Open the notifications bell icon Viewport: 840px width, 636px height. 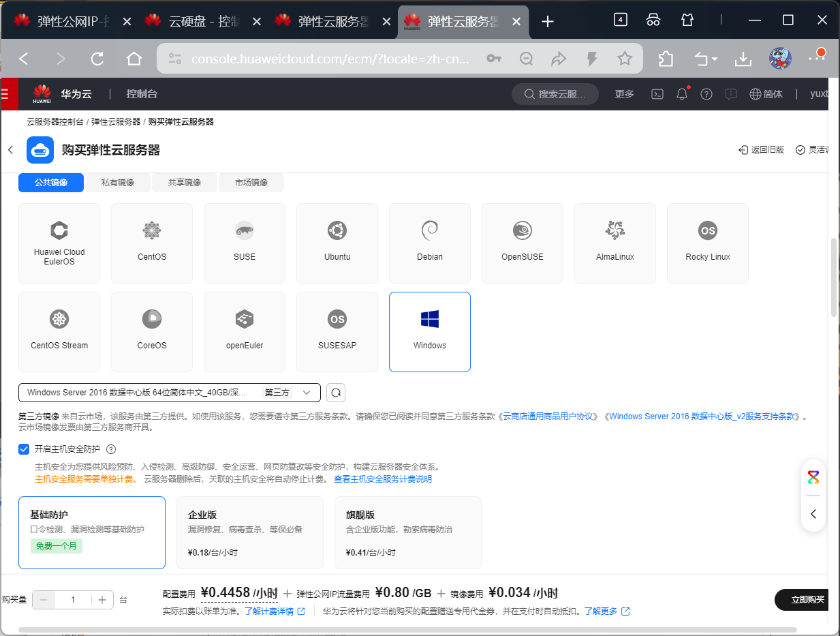(682, 94)
